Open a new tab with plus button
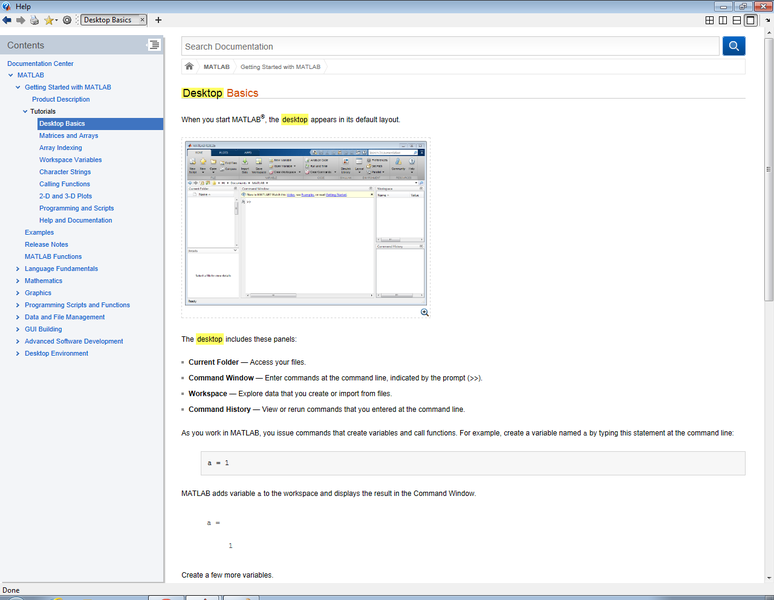The width and height of the screenshot is (774, 600). pos(158,20)
